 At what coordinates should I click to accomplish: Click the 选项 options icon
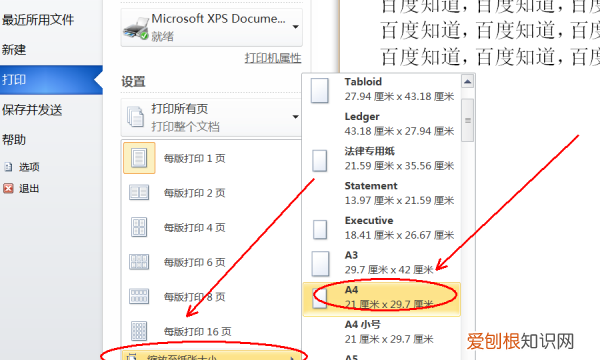tap(8, 167)
